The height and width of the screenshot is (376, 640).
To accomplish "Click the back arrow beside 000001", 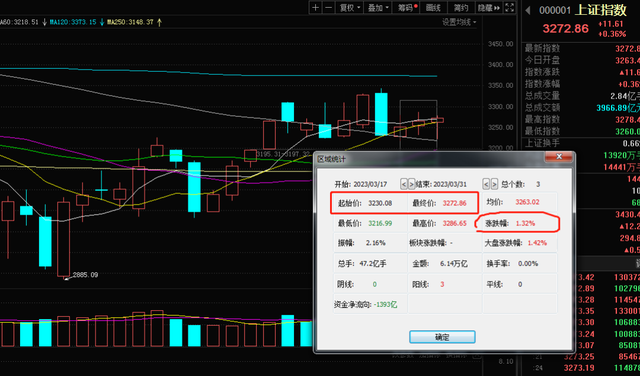I will (528, 10).
